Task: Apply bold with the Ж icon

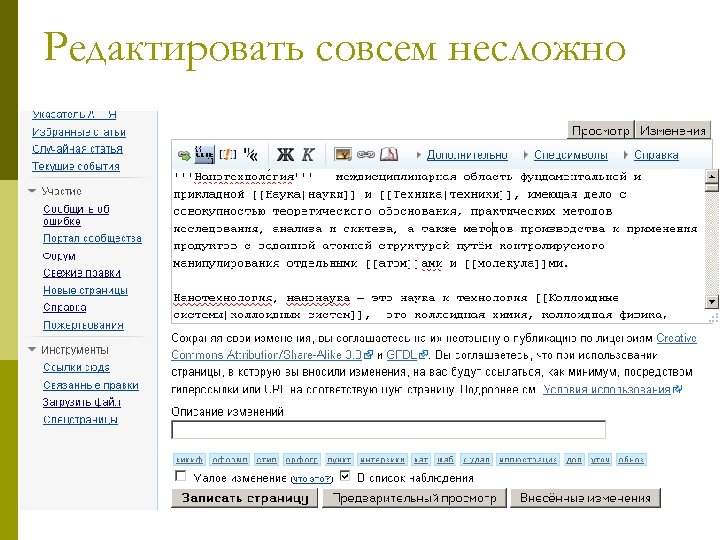Action: tap(285, 155)
